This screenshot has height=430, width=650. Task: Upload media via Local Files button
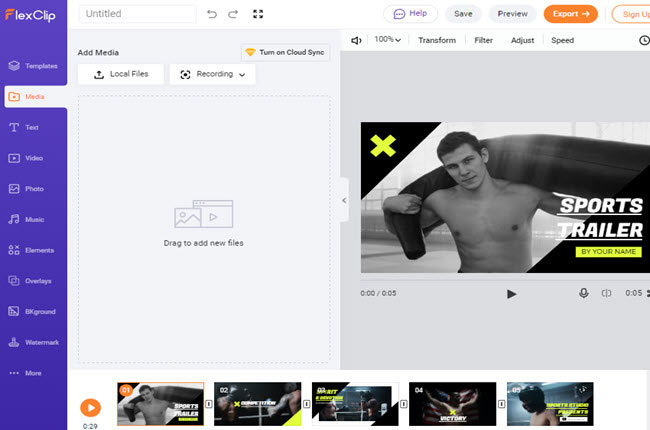pyautogui.click(x=120, y=74)
